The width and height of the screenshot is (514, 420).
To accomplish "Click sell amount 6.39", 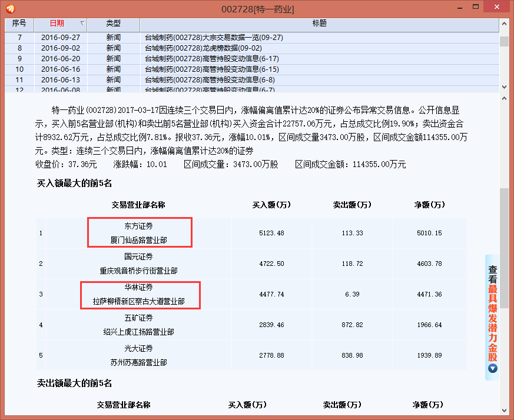I will point(353,294).
